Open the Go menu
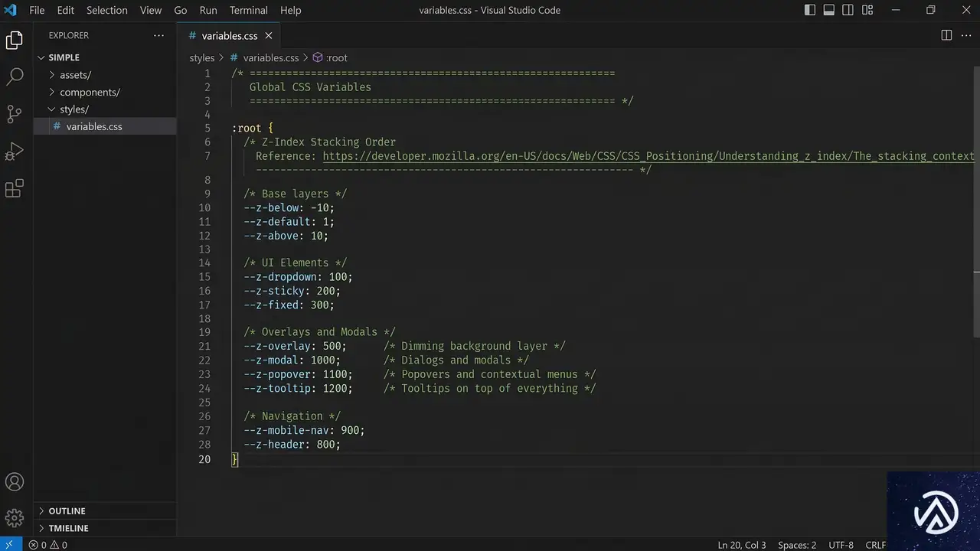Viewport: 980px width, 551px height. 181,10
